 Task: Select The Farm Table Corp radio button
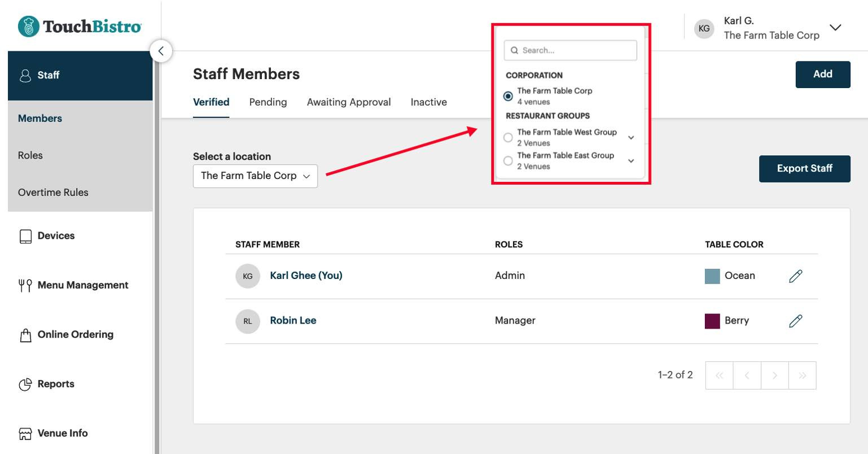[508, 97]
